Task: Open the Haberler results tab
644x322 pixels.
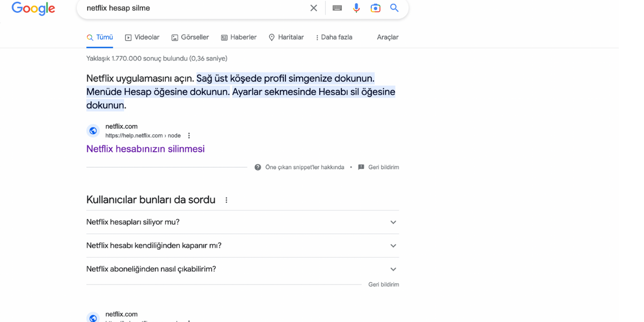Action: point(239,38)
